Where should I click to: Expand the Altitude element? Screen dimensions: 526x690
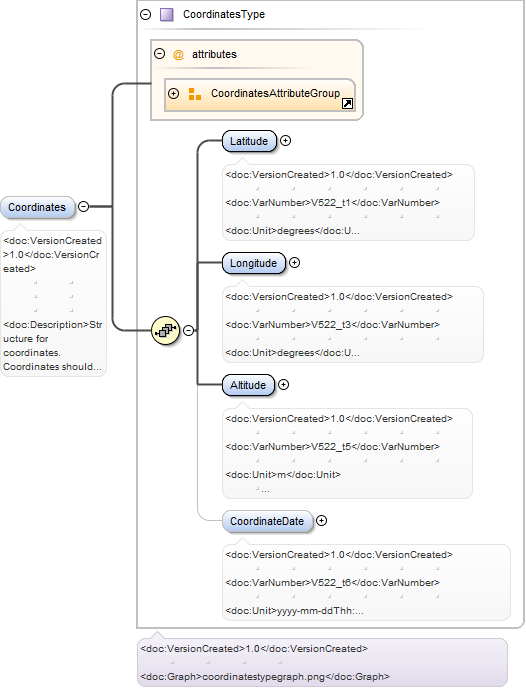pyautogui.click(x=283, y=385)
